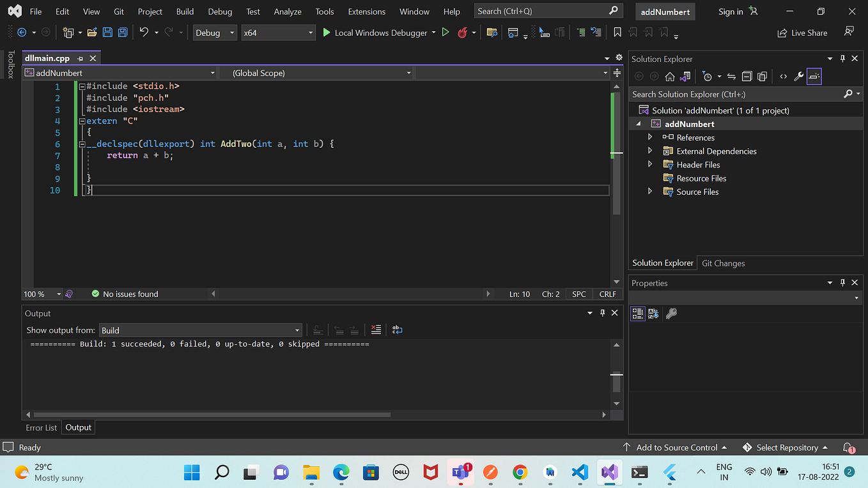Toggle pin on the dllmain.cpp tab

[81, 58]
